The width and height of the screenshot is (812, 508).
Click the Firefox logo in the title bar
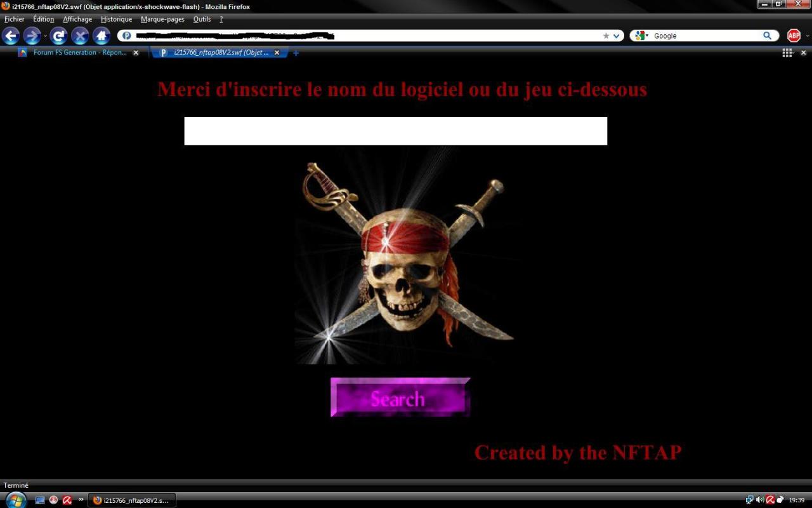[6, 6]
